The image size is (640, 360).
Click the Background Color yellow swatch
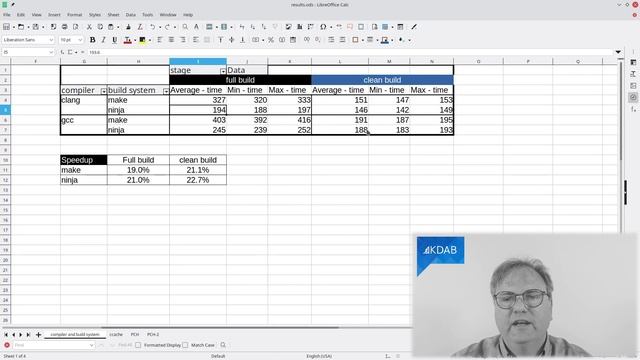(142, 40)
